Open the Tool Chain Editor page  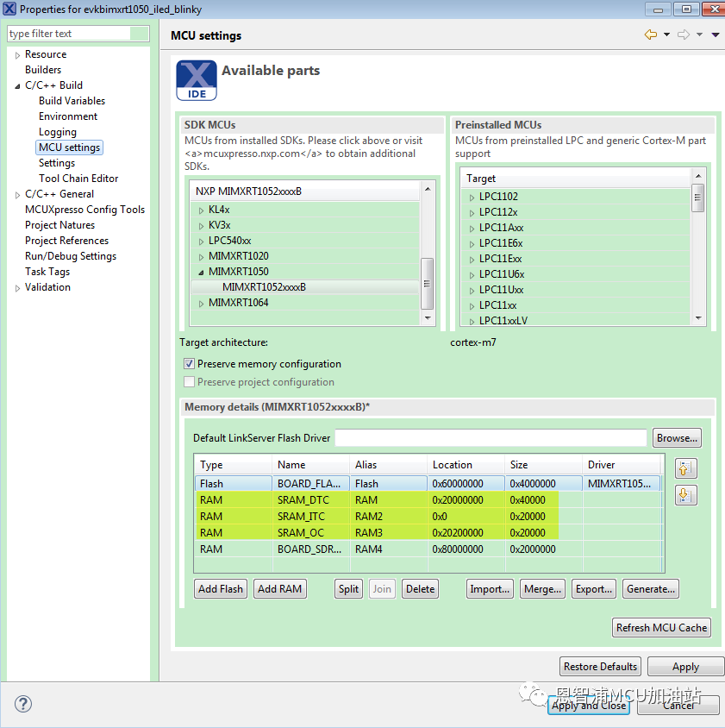[78, 179]
